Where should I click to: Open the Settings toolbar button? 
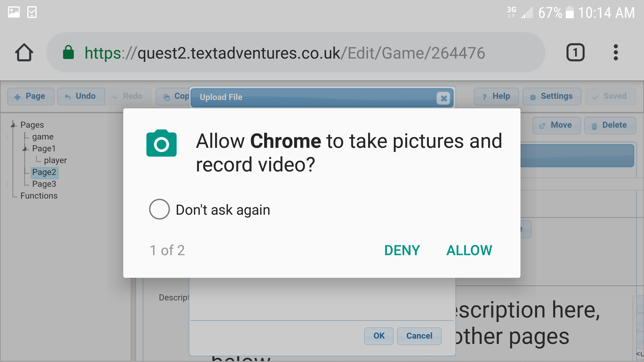pos(552,96)
